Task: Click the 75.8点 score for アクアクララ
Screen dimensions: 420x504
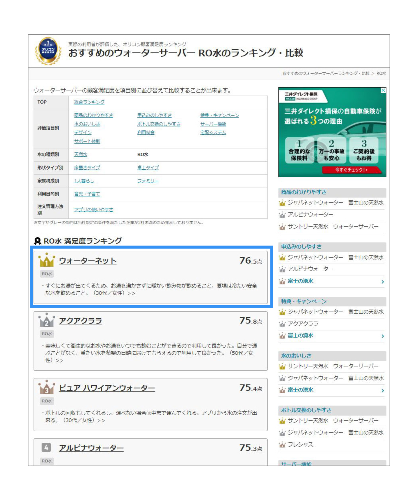Action: point(251,321)
